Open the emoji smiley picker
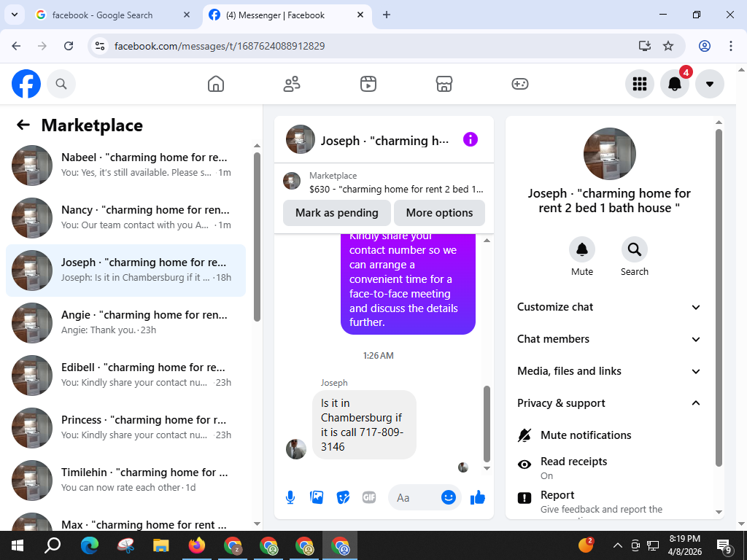 (x=449, y=497)
